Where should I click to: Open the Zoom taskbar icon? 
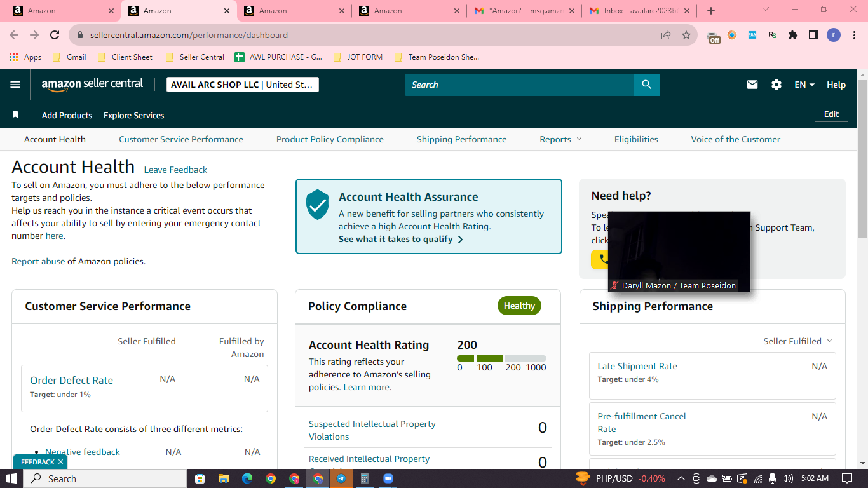pos(388,478)
